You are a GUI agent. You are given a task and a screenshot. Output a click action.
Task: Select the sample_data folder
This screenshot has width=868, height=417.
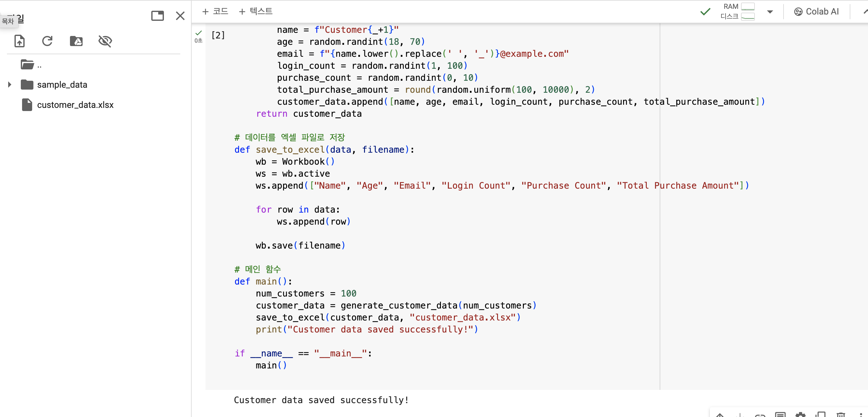62,85
